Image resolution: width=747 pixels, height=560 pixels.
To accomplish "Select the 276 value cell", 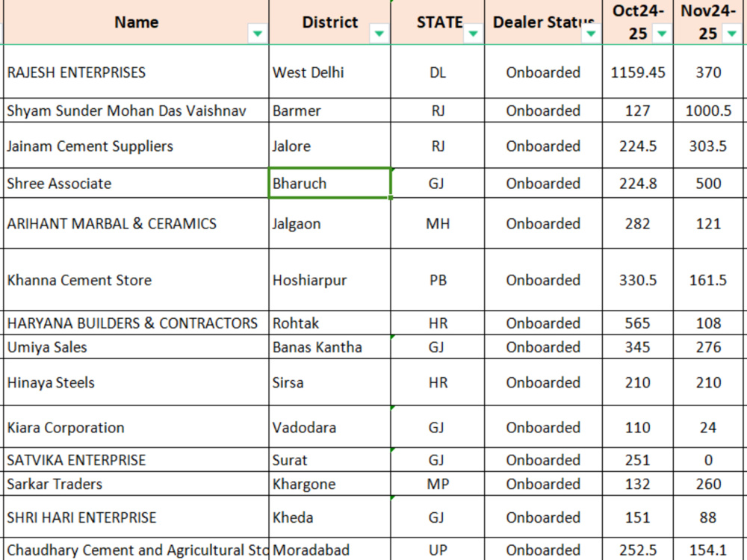I will coord(708,346).
